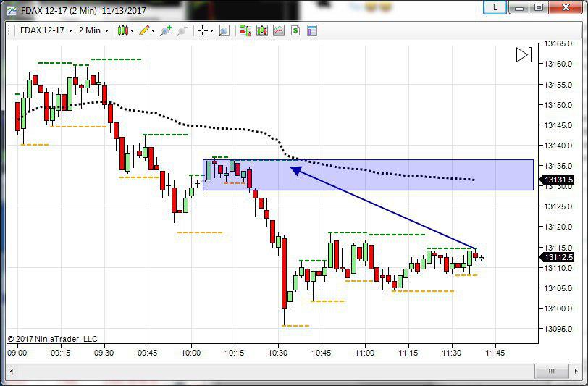Open the Indicators line chart icon
Viewport: 588px width, 386px height.
pos(279,30)
